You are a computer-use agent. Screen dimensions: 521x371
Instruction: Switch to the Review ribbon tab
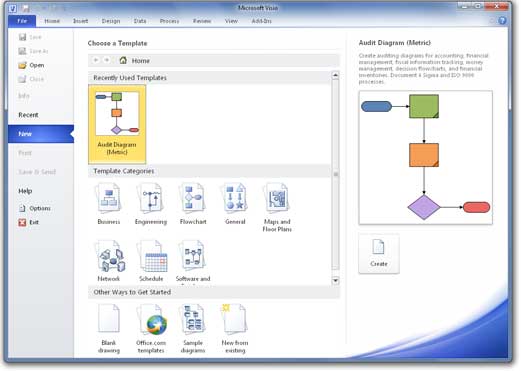tap(202, 21)
